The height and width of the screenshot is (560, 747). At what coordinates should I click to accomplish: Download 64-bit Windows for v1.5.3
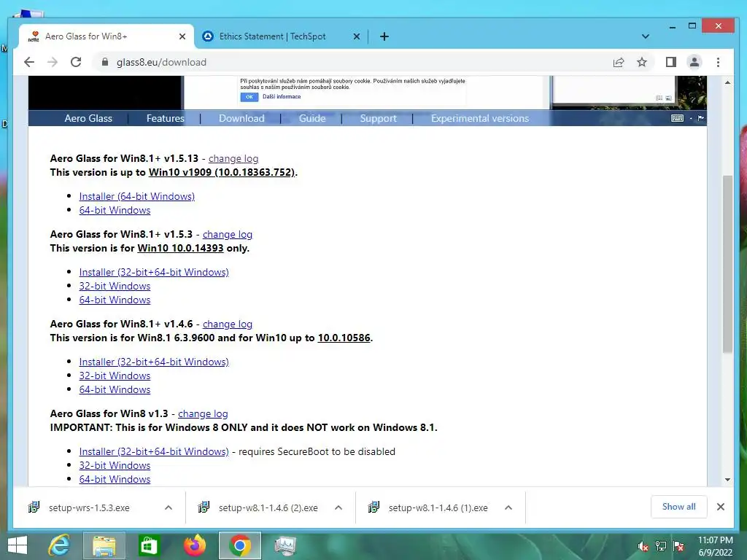(x=115, y=300)
